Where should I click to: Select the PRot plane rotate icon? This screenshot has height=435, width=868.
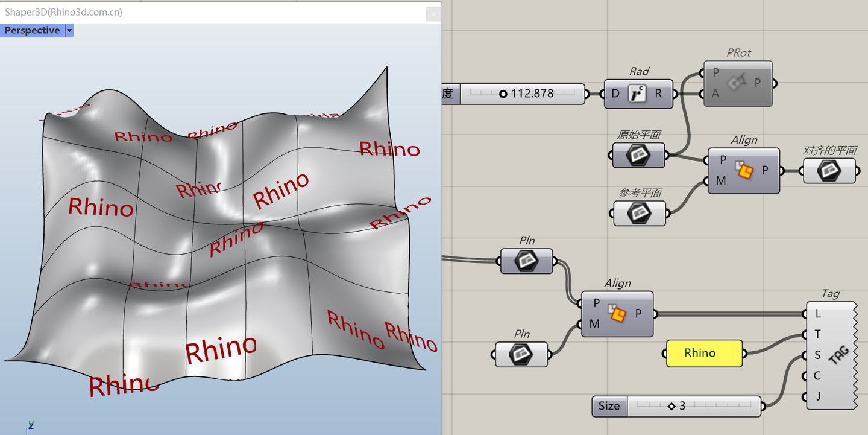coord(737,82)
